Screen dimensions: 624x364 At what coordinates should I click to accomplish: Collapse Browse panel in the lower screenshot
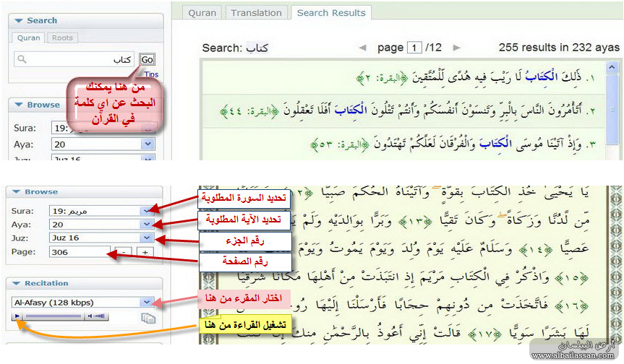pyautogui.click(x=16, y=191)
